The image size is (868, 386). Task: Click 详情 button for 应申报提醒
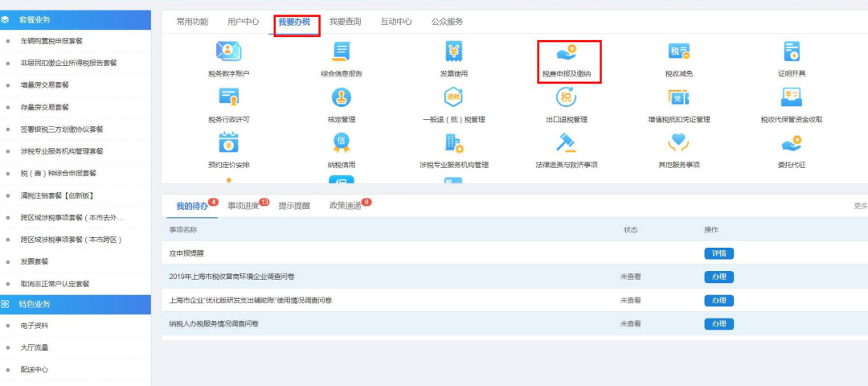719,253
